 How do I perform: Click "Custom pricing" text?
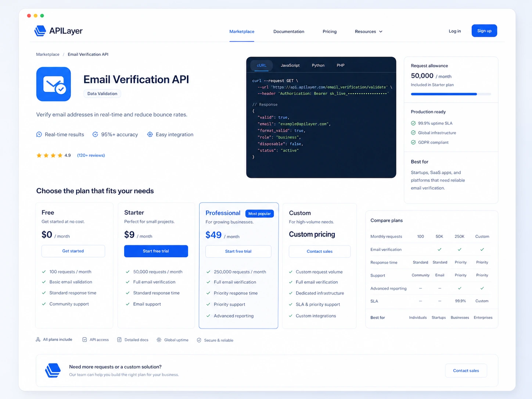tap(312, 234)
